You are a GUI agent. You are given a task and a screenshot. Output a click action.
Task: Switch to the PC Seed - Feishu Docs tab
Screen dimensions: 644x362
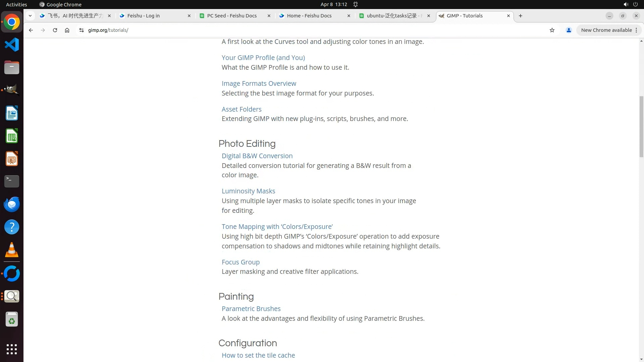[x=232, y=16]
